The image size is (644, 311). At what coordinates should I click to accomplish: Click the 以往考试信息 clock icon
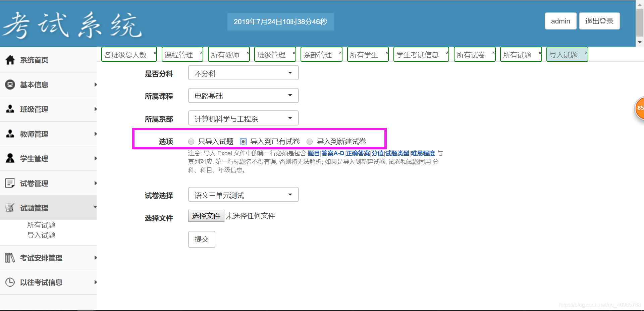(10, 282)
